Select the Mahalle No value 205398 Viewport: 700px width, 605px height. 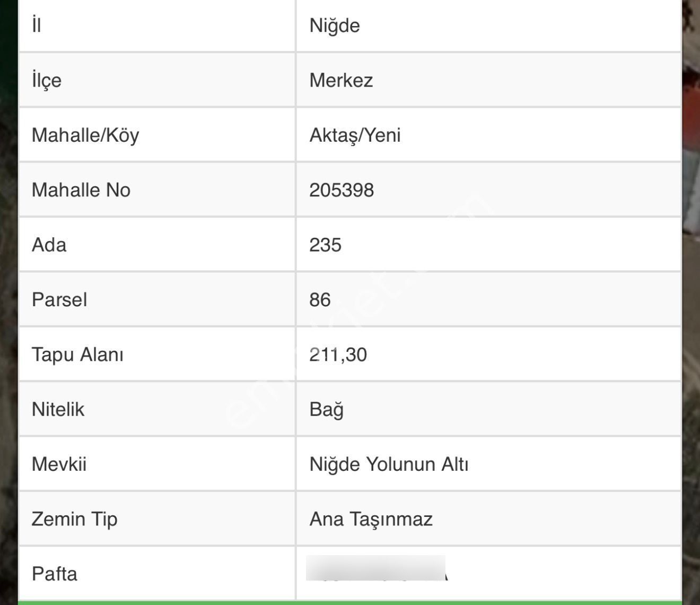(342, 190)
